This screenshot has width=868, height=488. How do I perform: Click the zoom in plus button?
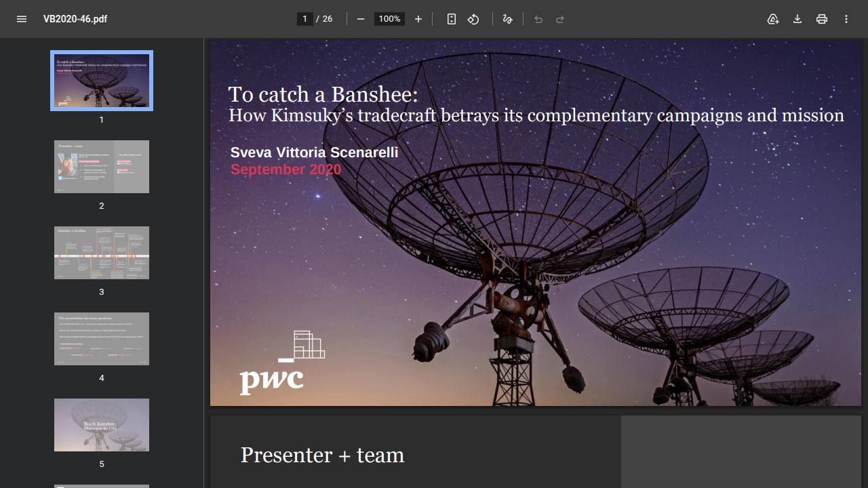(x=418, y=19)
